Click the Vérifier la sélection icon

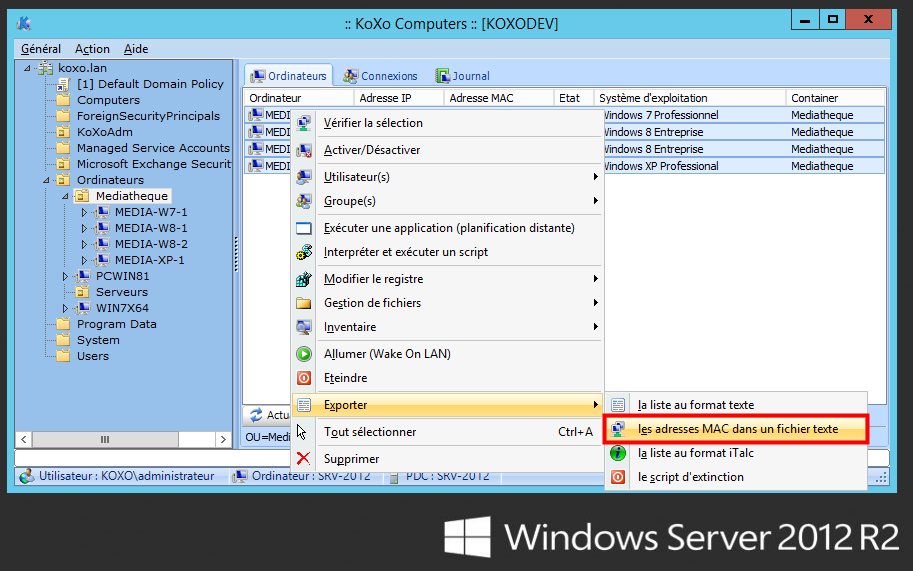(303, 123)
